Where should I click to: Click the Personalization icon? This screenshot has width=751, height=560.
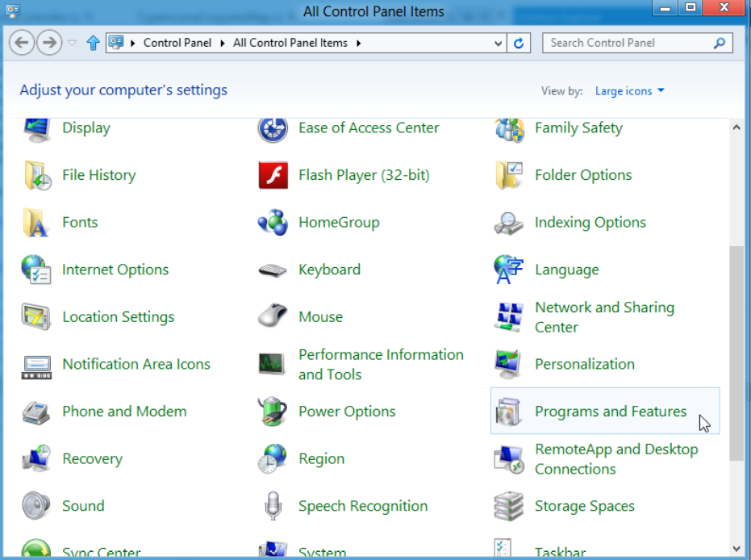point(509,364)
